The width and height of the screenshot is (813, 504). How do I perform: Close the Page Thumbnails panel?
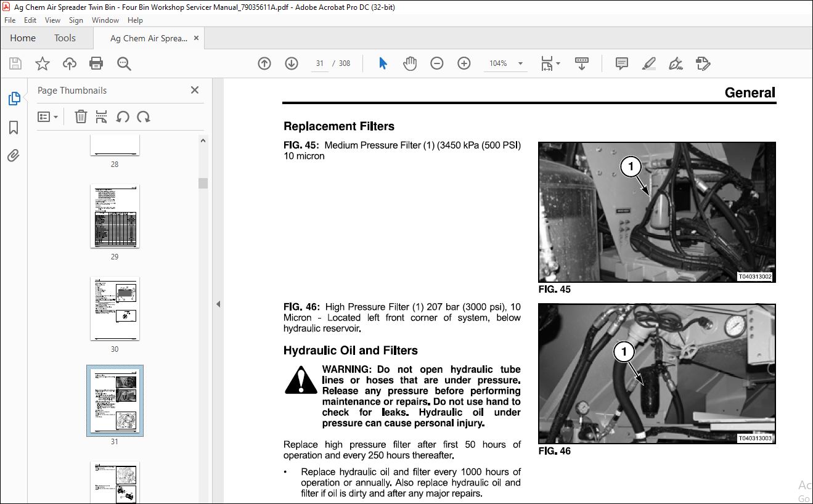[x=195, y=90]
